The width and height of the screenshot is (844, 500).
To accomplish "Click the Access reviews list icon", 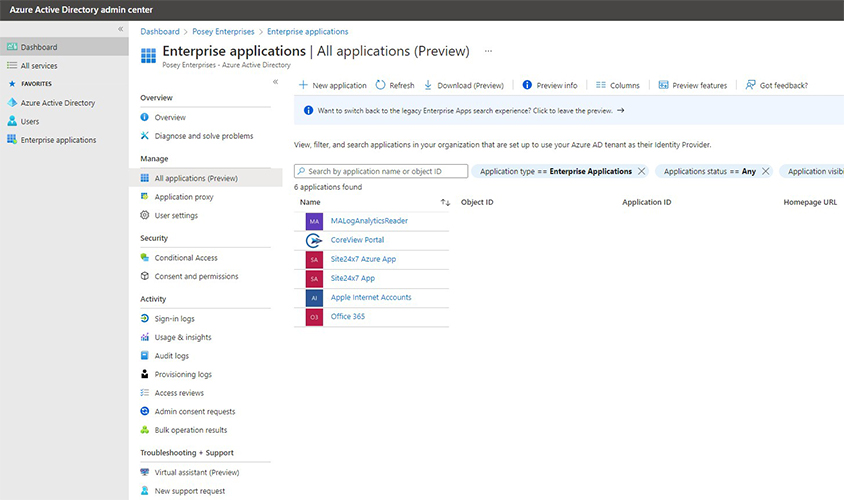I will click(144, 392).
